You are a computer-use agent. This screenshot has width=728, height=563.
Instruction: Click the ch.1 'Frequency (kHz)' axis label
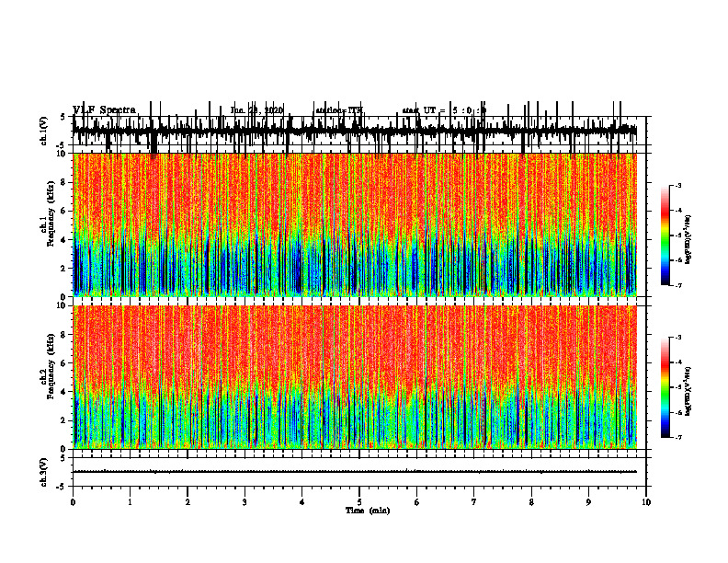51,213
